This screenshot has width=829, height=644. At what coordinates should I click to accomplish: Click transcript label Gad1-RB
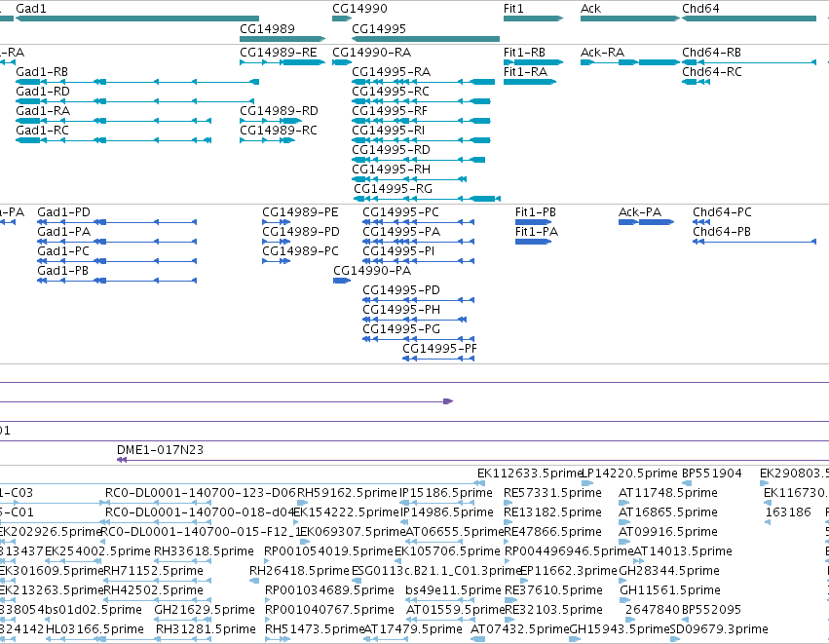pos(42,72)
